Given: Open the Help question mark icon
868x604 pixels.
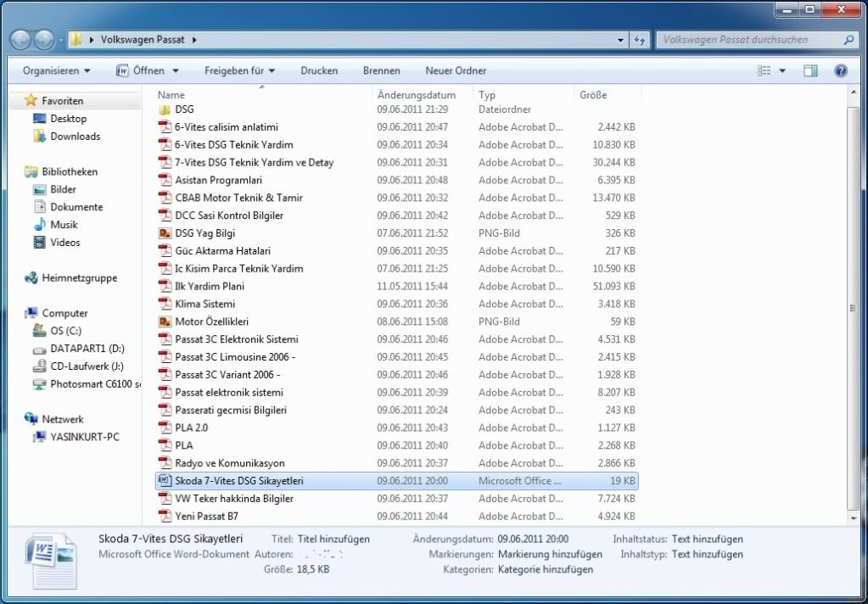Looking at the screenshot, I should 840,71.
